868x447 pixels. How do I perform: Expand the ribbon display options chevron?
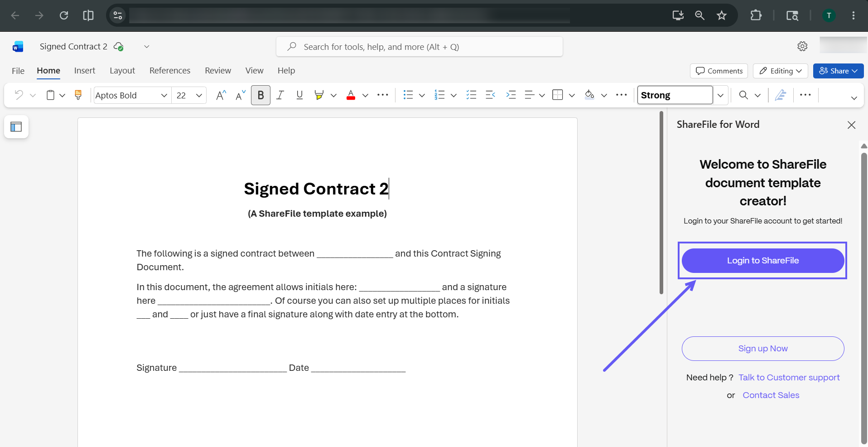(854, 98)
